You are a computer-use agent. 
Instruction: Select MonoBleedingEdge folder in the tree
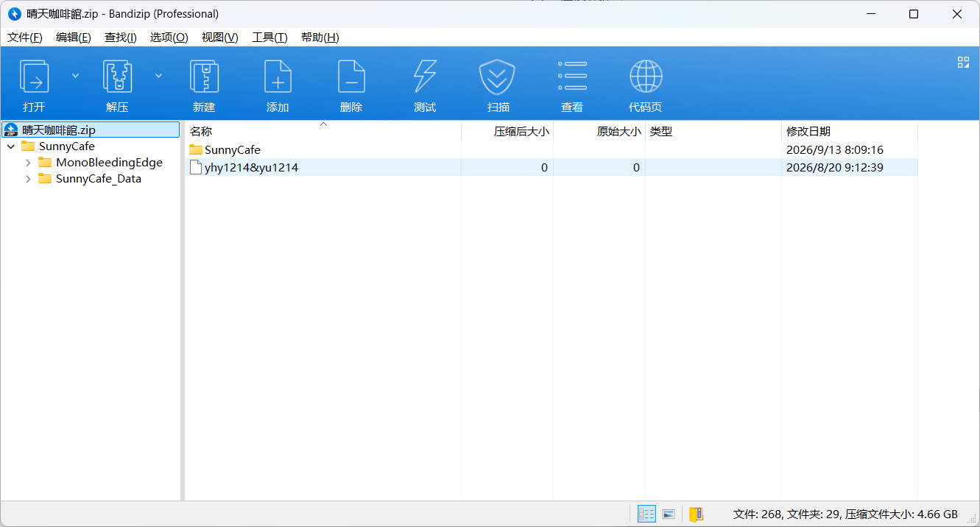point(109,163)
